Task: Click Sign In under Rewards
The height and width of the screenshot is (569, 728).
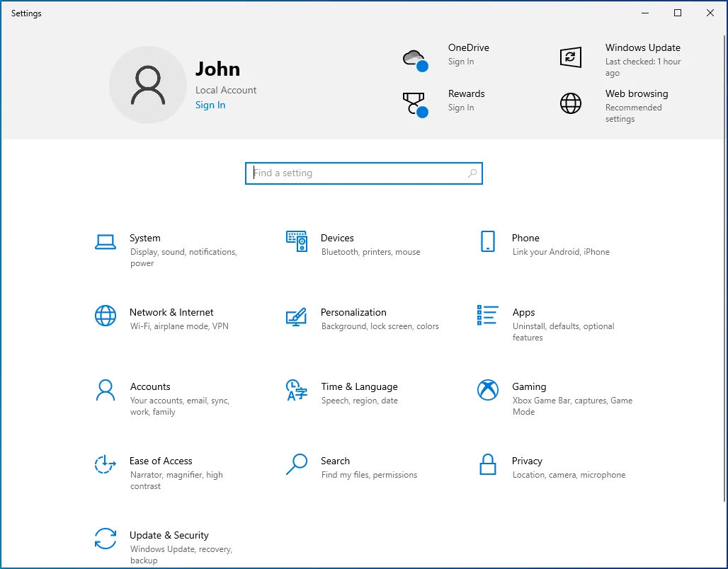Action: (461, 107)
